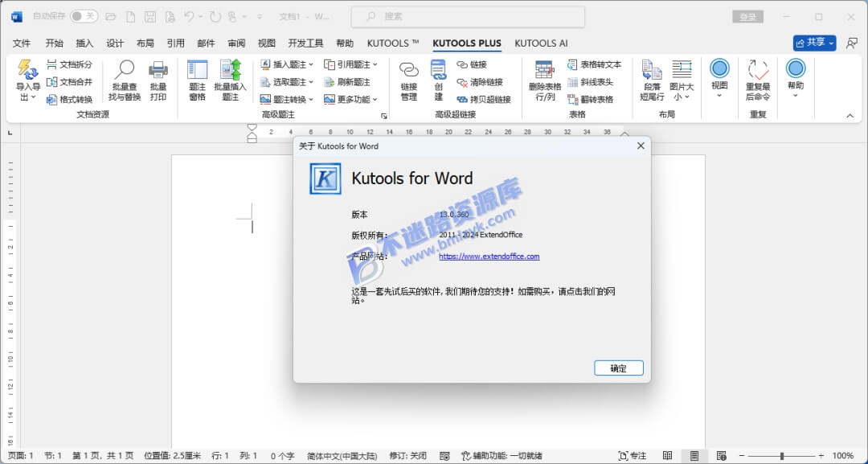
Task: Toggle AutoSave (自动保存) switch
Action: 84,17
